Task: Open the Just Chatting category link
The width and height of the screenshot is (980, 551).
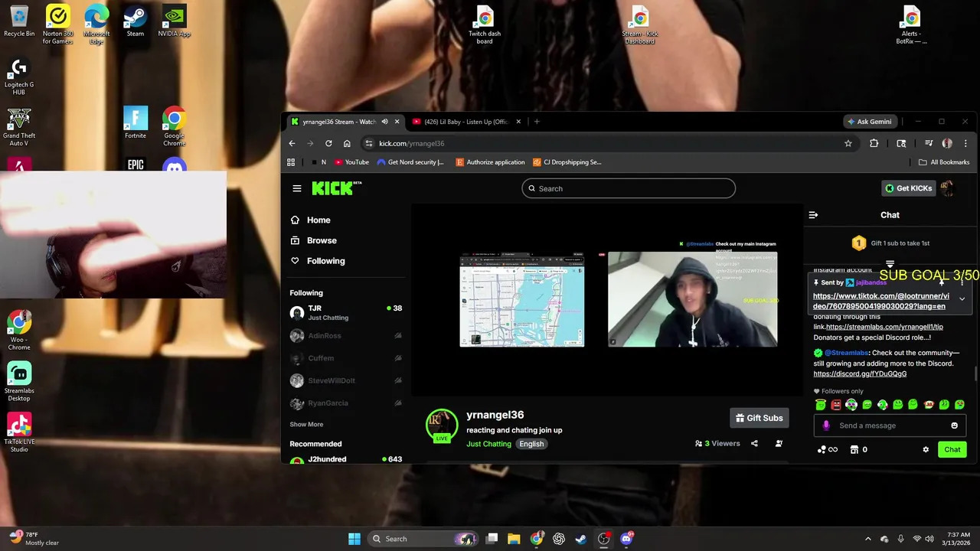Action: tap(488, 444)
